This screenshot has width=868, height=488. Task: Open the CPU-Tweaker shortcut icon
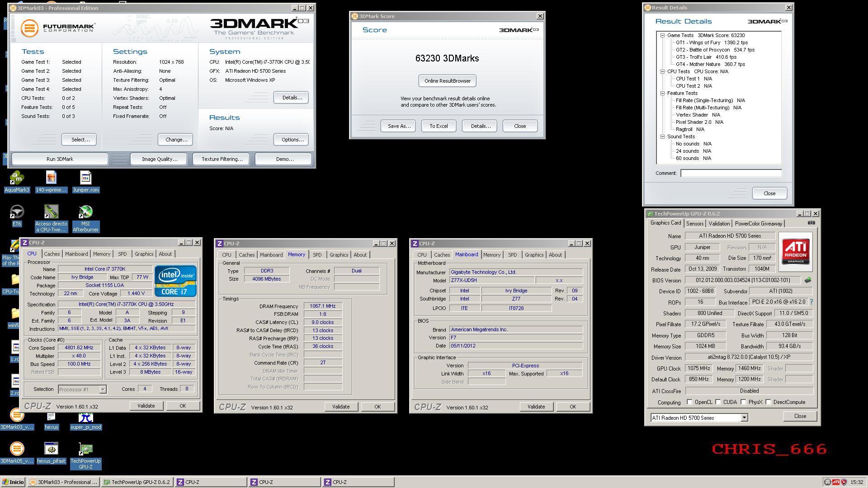click(x=51, y=218)
